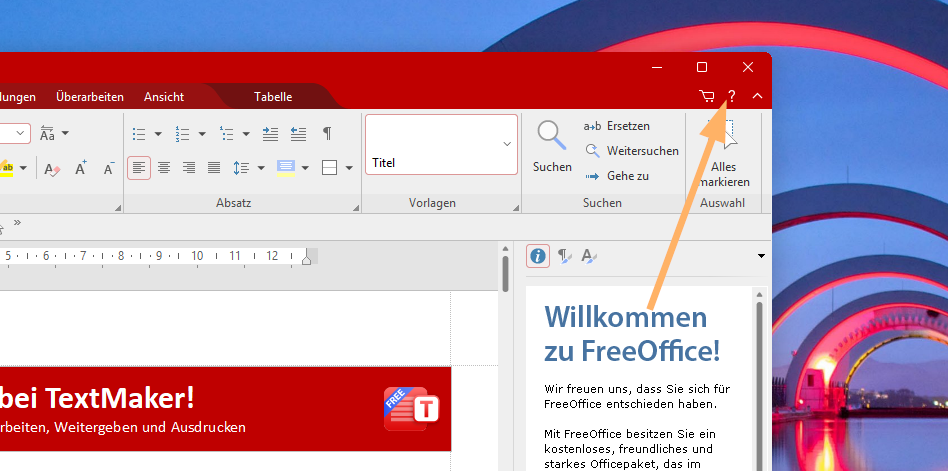
Task: Toggle left paragraph alignment
Action: [x=139, y=167]
